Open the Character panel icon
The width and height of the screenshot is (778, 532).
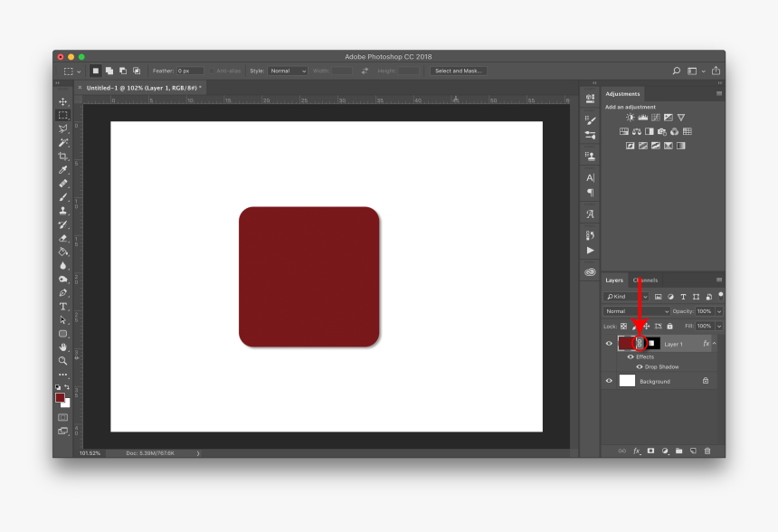tap(590, 177)
